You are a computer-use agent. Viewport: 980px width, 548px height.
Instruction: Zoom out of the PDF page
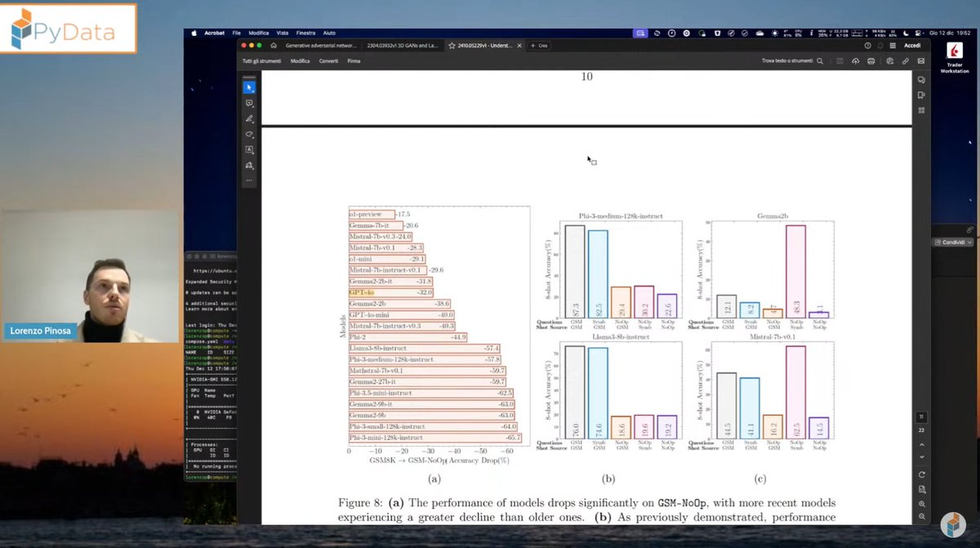click(921, 516)
